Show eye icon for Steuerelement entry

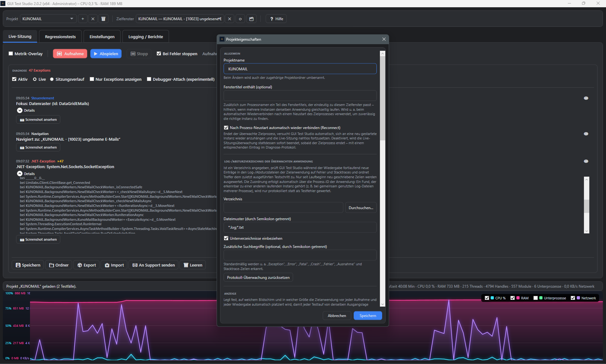pyautogui.click(x=586, y=98)
